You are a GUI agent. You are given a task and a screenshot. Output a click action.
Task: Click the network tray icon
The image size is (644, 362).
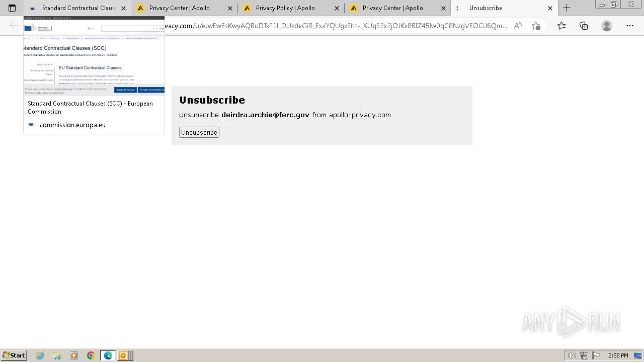coord(584,355)
